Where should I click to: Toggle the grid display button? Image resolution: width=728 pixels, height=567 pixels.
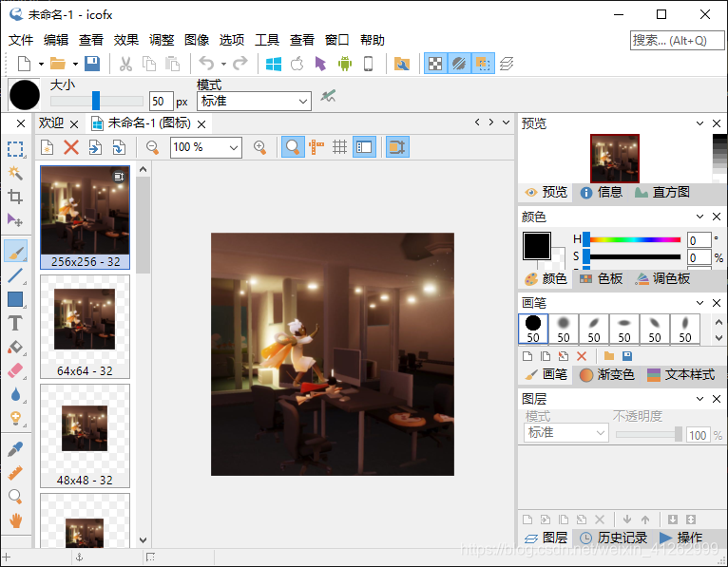coord(340,147)
